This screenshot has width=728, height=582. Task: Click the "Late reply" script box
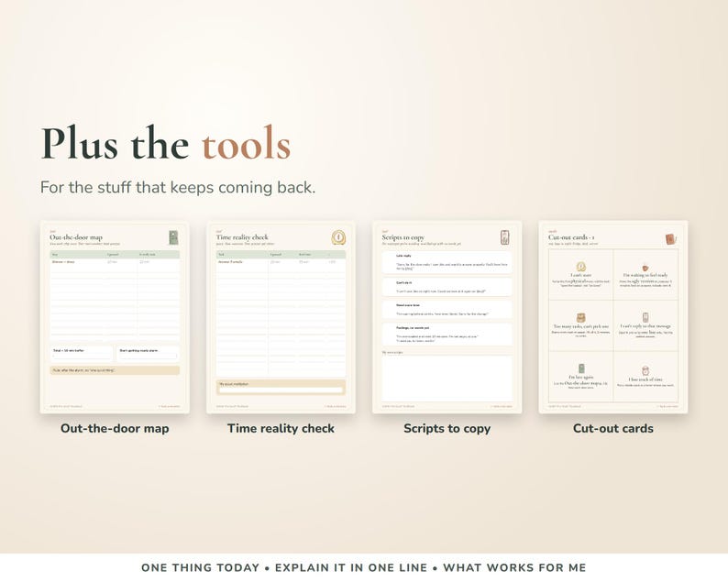447,263
